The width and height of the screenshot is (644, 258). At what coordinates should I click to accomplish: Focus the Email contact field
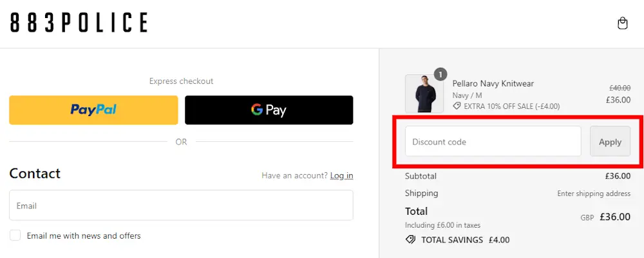tap(181, 205)
